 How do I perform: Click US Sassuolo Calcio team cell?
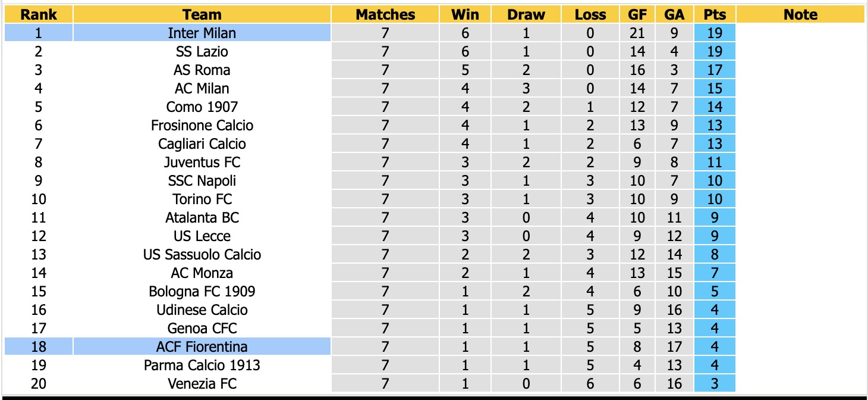(x=202, y=254)
